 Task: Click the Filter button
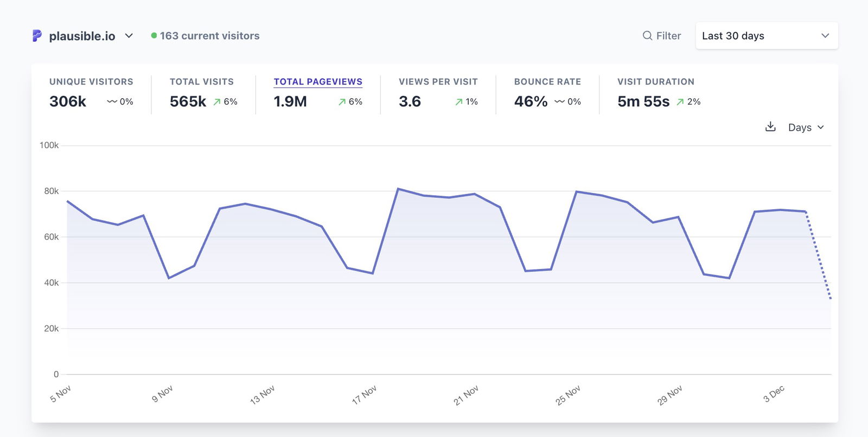pyautogui.click(x=662, y=36)
